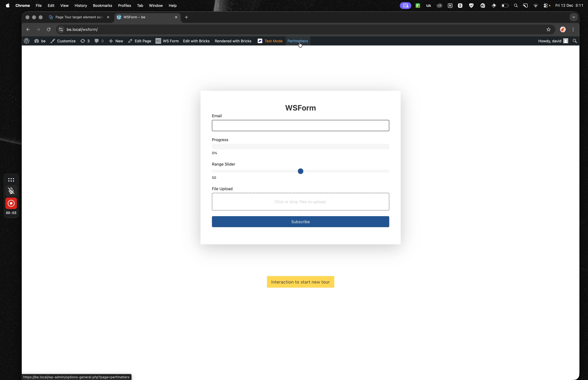The height and width of the screenshot is (380, 588).
Task: Open the Notion menu bar icon
Action: click(450, 5)
